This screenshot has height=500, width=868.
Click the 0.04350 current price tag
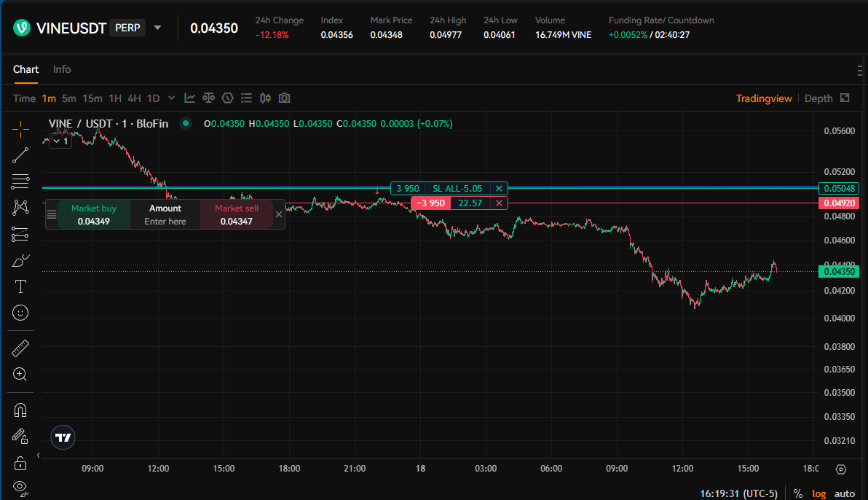pos(839,272)
